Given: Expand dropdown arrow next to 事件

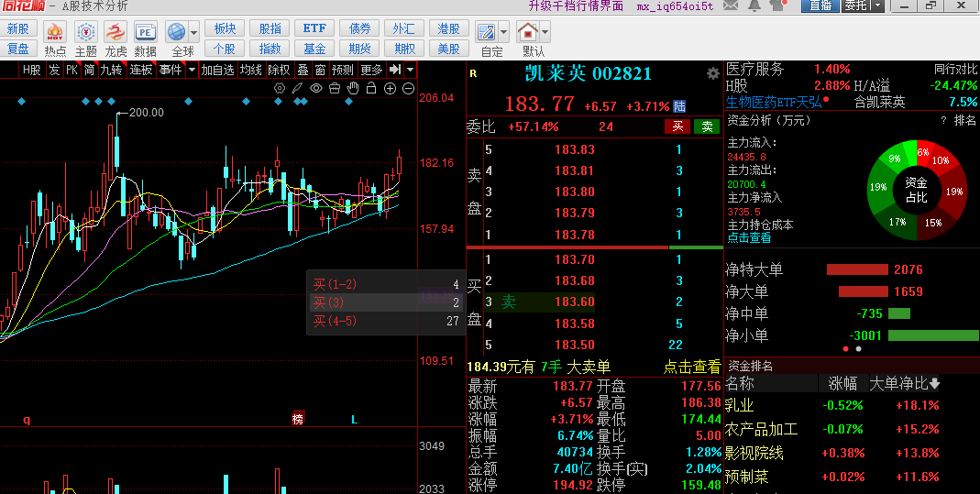Looking at the screenshot, I should coord(192,70).
